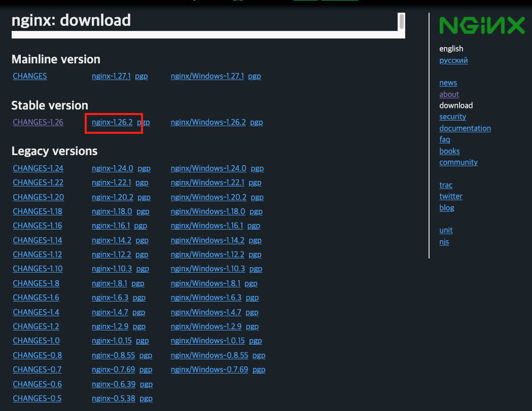Download nginx-0.5.38

click(x=113, y=398)
